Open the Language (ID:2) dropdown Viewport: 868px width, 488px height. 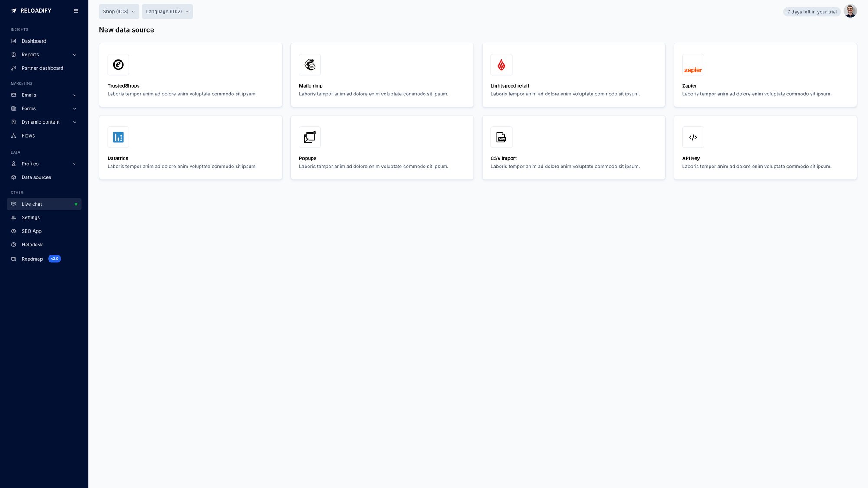(x=167, y=11)
